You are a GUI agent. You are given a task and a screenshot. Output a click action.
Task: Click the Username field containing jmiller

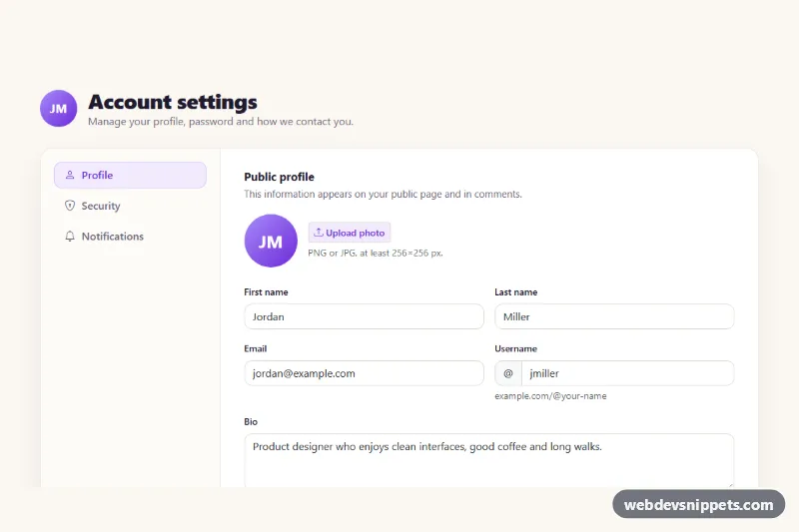pos(628,373)
